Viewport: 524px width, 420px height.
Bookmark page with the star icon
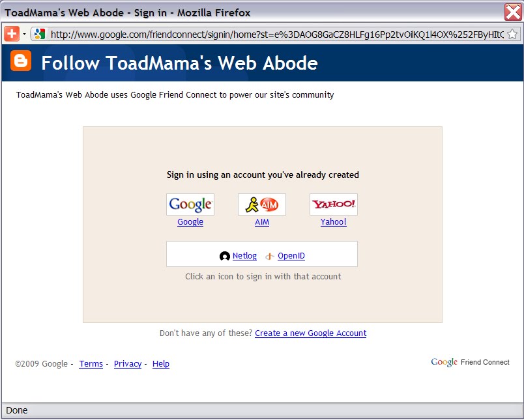click(512, 34)
